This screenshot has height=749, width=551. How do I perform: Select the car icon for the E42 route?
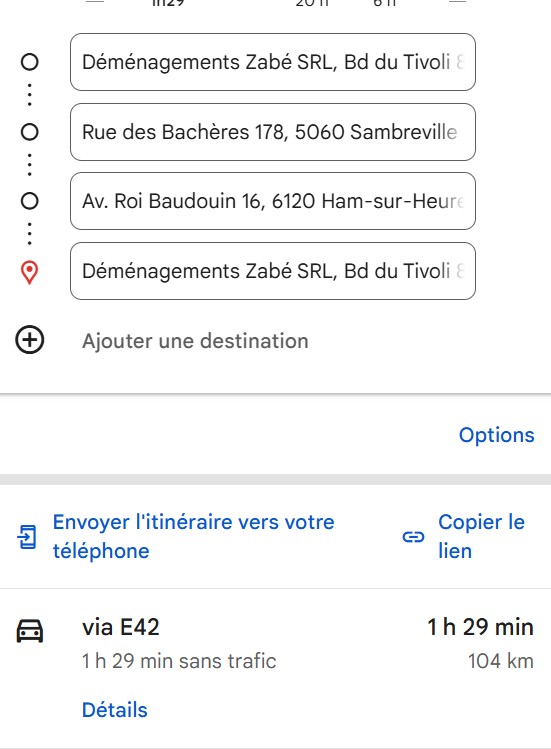click(30, 631)
